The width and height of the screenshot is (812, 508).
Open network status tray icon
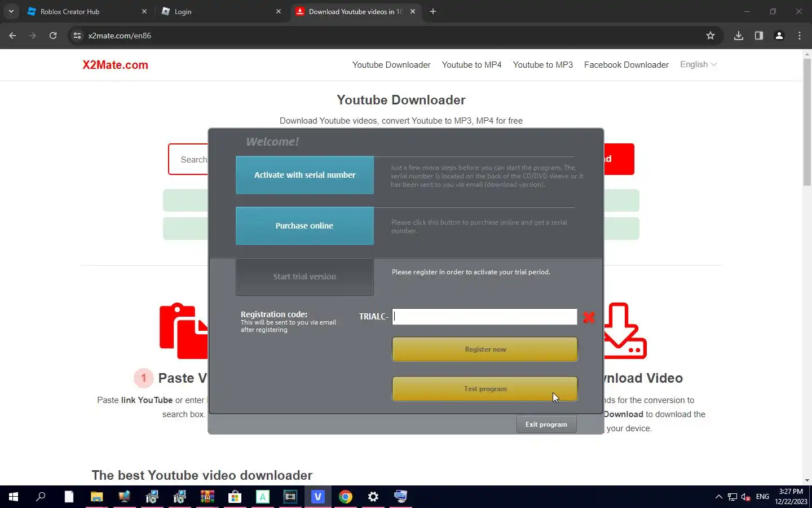click(732, 497)
